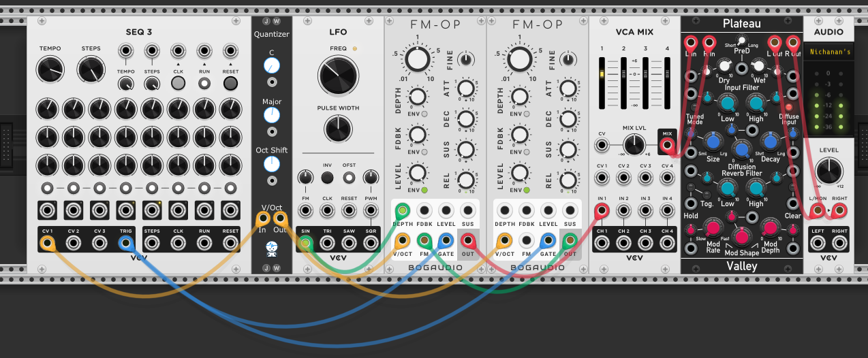Screen dimensions: 868x358
Task: Toggle DEPTH ENV on the left FM-OP
Action: tap(424, 114)
